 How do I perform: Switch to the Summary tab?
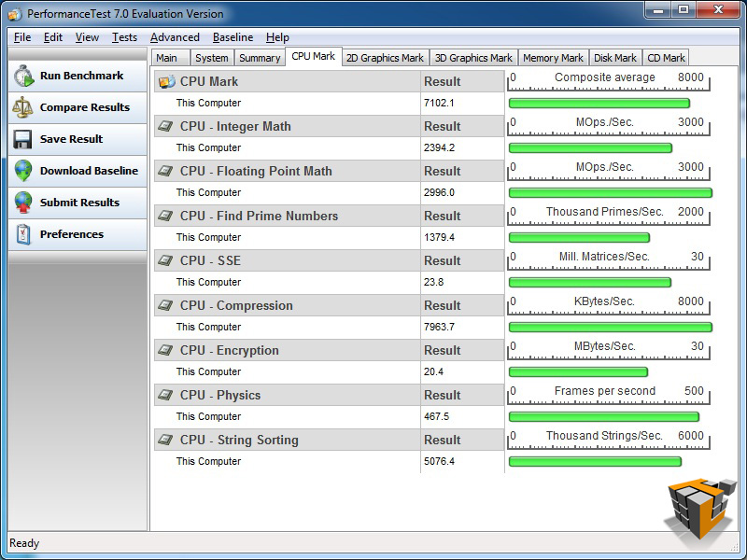click(x=260, y=58)
